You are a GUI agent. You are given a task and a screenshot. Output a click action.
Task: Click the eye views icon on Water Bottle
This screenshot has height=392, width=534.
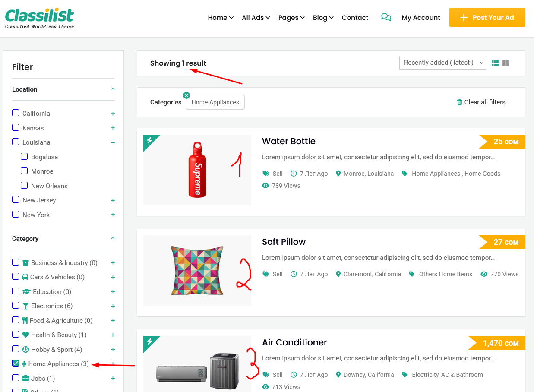click(265, 186)
